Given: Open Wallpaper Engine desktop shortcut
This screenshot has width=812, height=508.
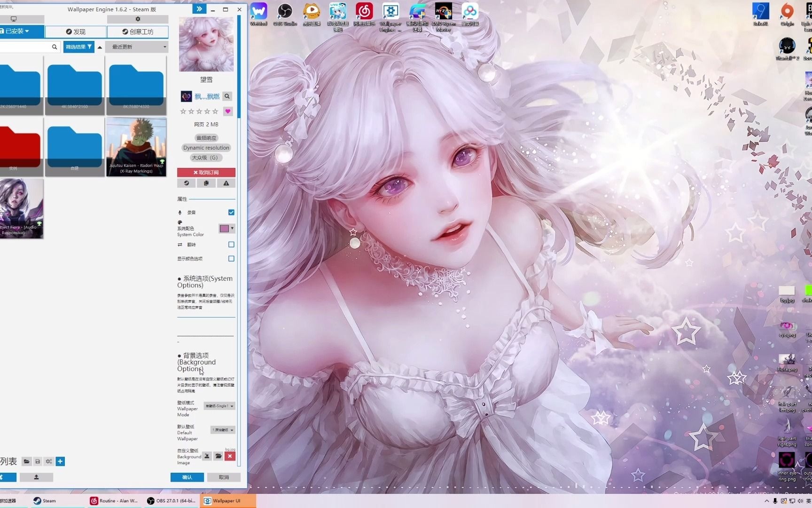Looking at the screenshot, I should click(x=390, y=18).
